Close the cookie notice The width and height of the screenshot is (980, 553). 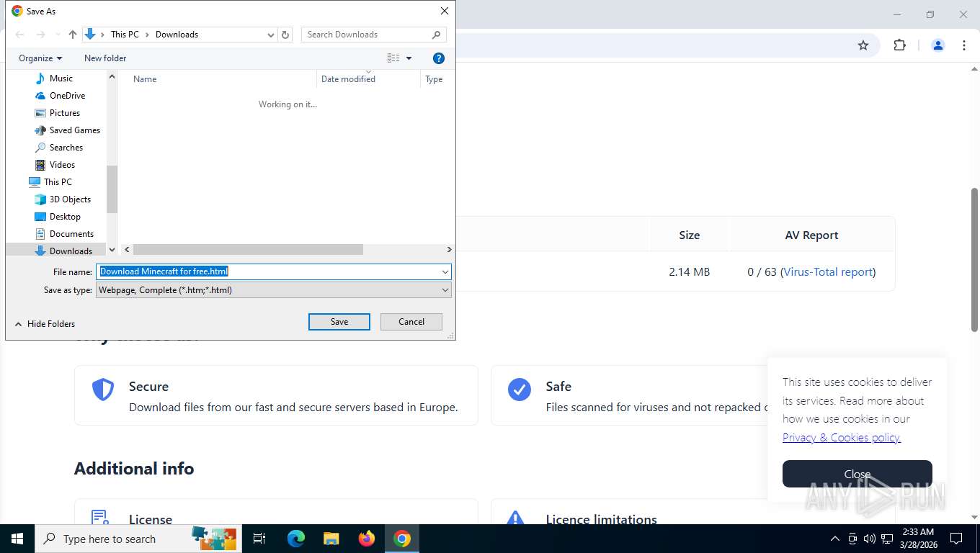point(857,474)
